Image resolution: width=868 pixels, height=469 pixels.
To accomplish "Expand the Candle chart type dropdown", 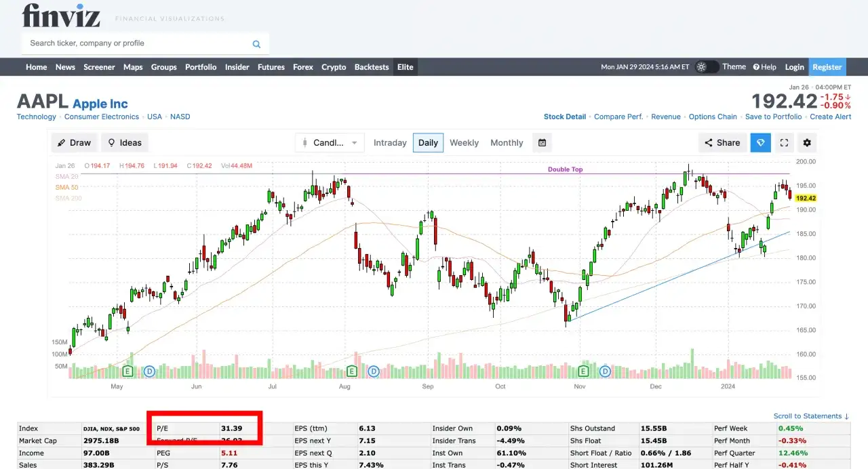I will 330,143.
